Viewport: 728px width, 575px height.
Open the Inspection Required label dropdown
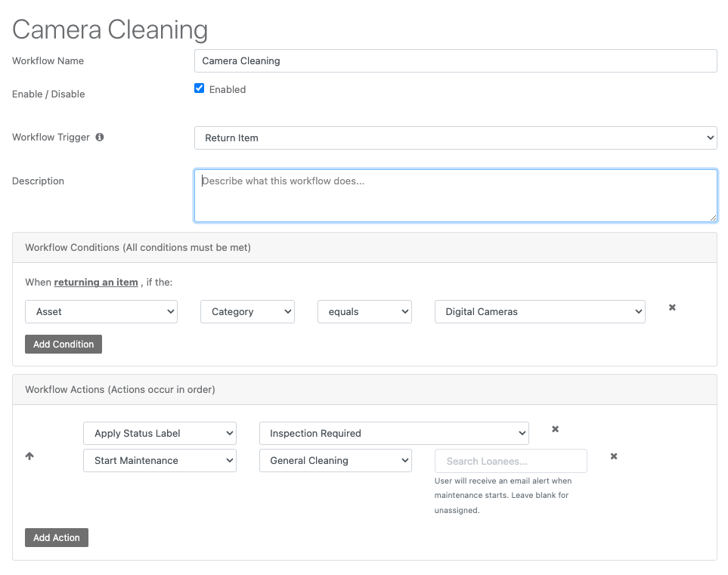(x=394, y=433)
